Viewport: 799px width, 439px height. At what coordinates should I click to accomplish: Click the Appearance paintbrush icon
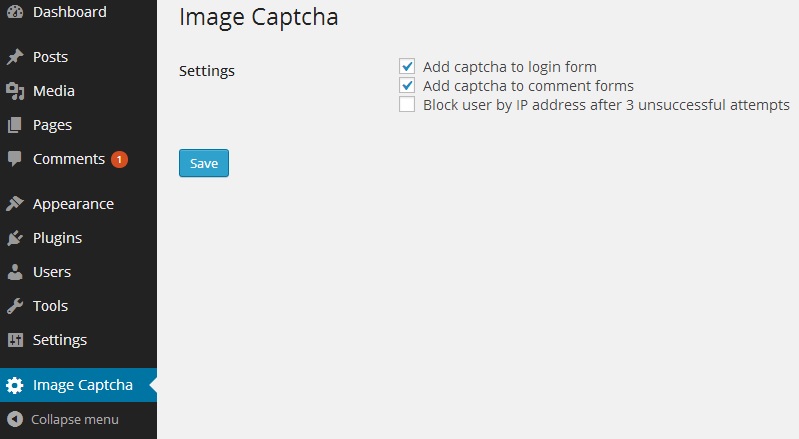[15, 204]
